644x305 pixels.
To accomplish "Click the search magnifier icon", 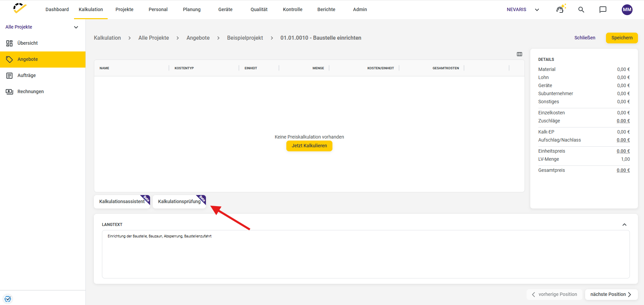I will click(x=581, y=9).
